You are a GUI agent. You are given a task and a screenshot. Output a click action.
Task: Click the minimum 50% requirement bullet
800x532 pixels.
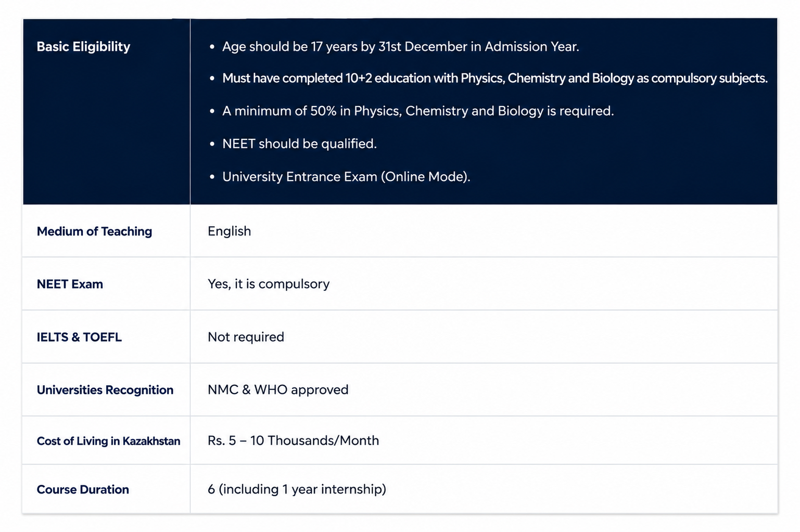click(x=418, y=111)
